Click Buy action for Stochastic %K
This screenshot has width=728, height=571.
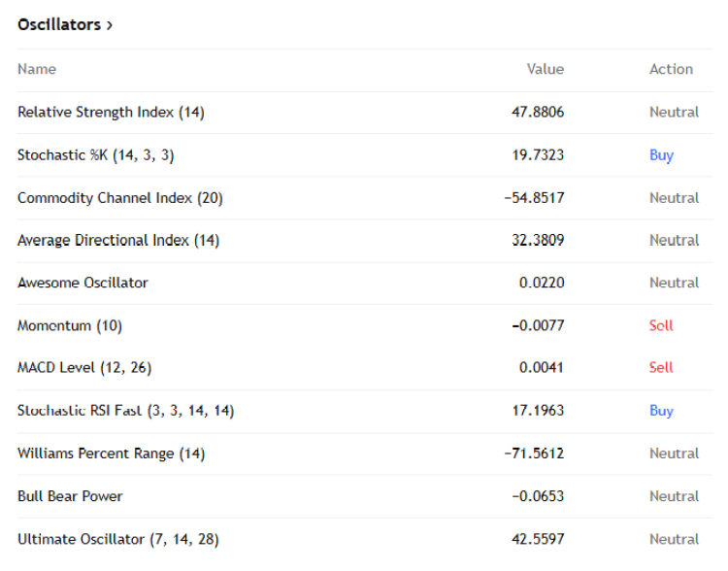(661, 155)
